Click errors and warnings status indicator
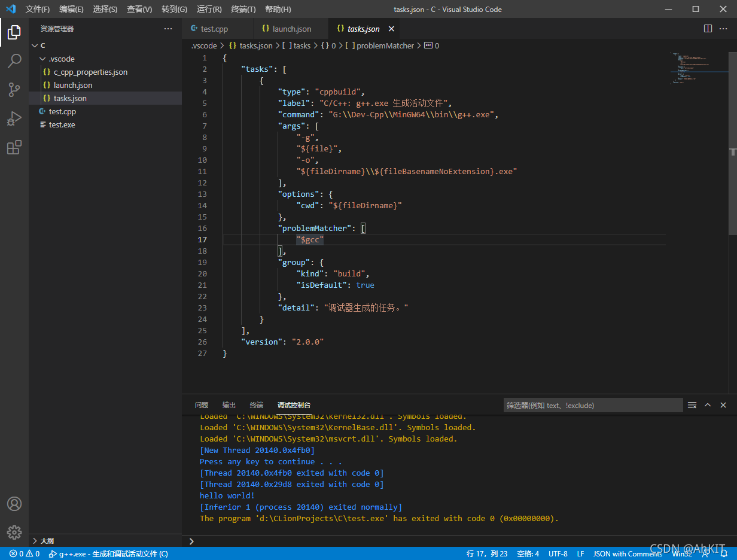The height and width of the screenshot is (560, 737). click(x=25, y=554)
